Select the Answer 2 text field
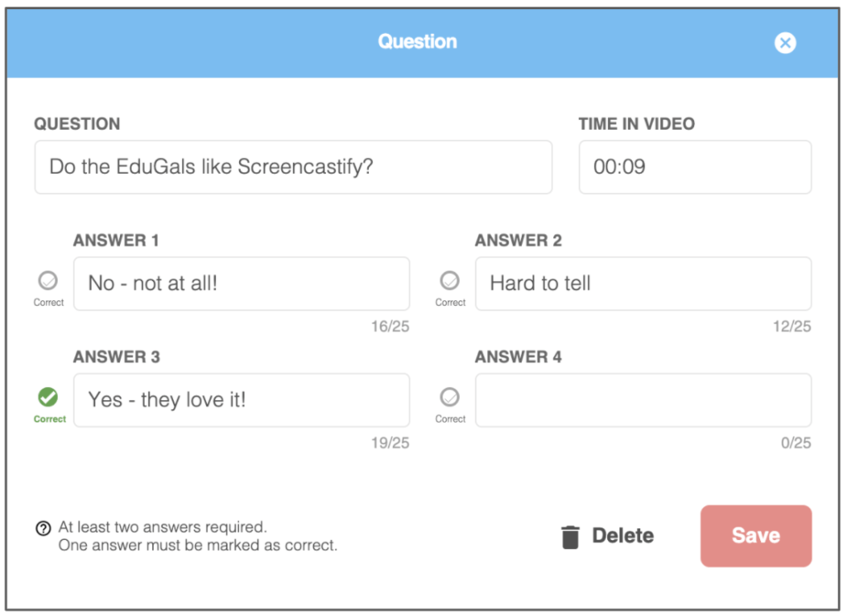Viewport: 847px width, 616px height. [x=644, y=284]
